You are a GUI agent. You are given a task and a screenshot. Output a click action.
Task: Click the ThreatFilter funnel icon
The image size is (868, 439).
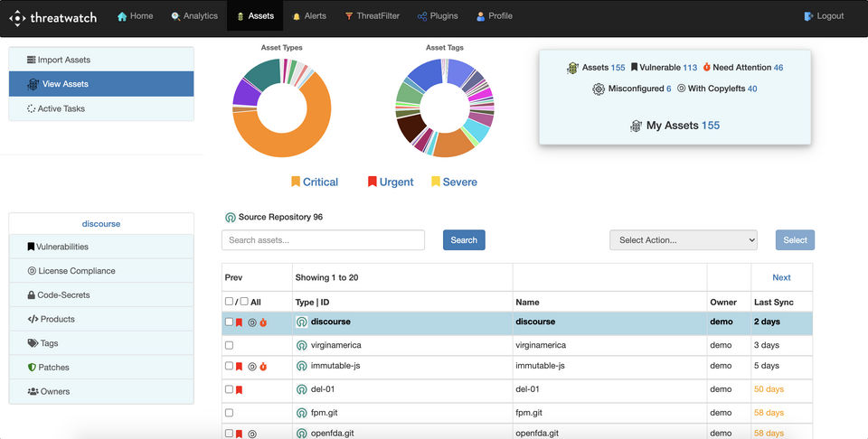pyautogui.click(x=349, y=16)
